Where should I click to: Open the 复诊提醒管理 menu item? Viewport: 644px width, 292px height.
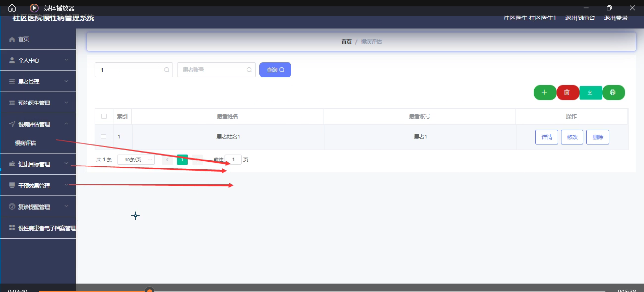(38, 207)
